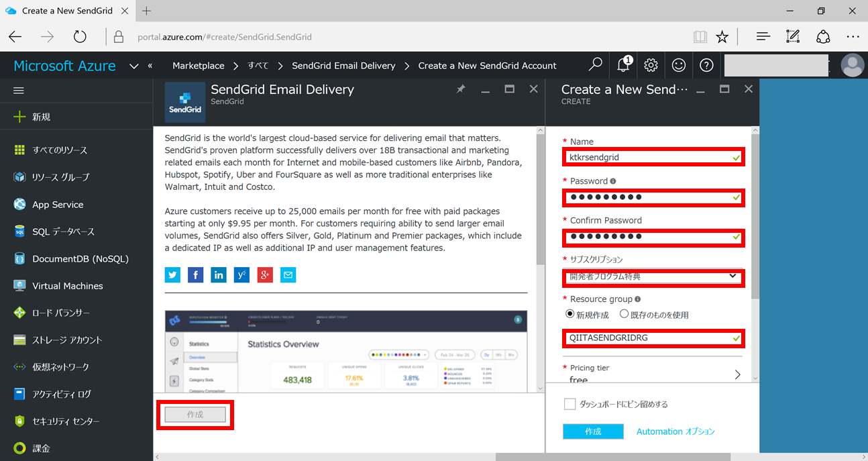Toggle the hamburger menu in the sidebar

tap(19, 90)
